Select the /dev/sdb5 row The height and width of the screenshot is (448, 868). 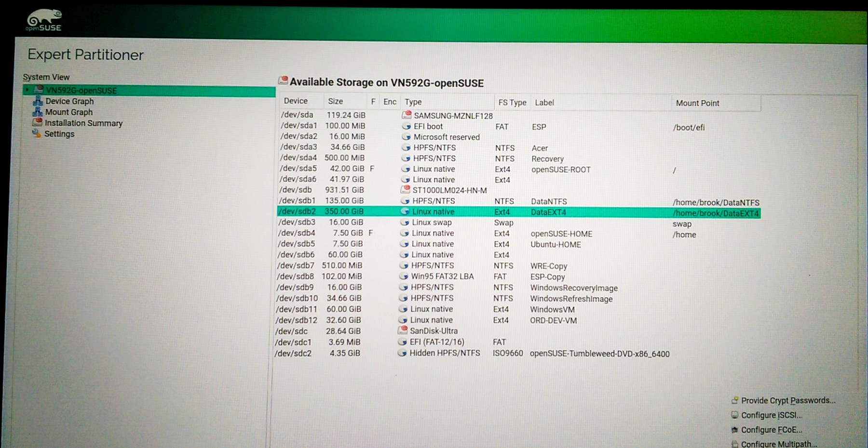pyautogui.click(x=519, y=244)
